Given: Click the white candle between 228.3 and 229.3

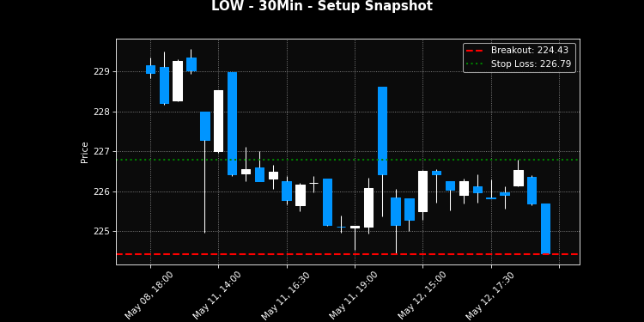Looking at the screenshot, I should 178,81.
